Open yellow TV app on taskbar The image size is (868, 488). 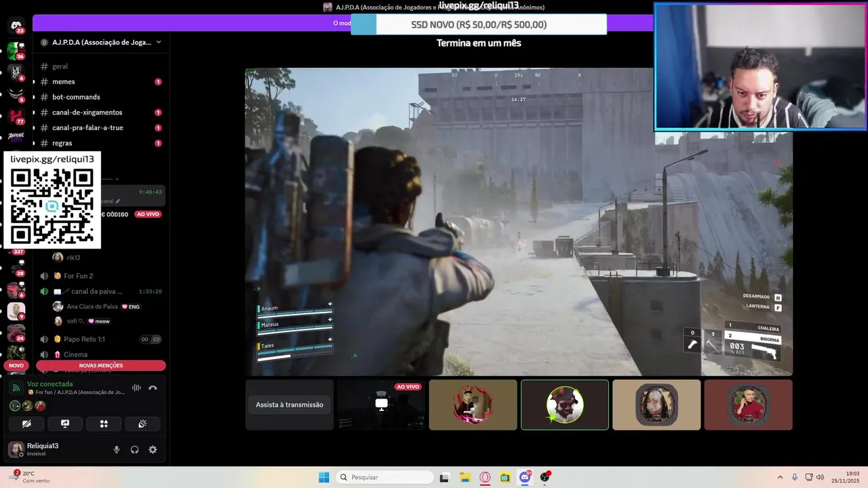505,477
